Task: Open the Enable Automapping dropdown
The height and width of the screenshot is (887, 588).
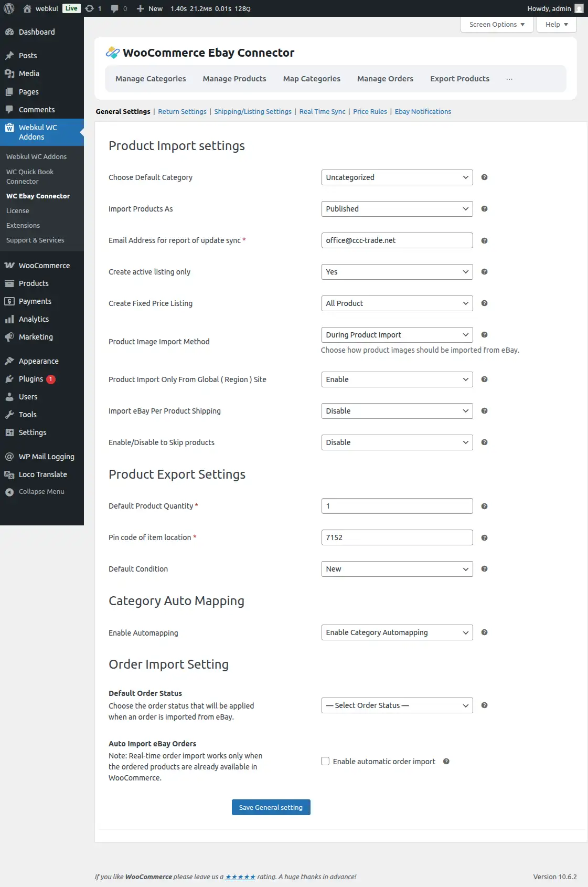Action: pos(397,632)
